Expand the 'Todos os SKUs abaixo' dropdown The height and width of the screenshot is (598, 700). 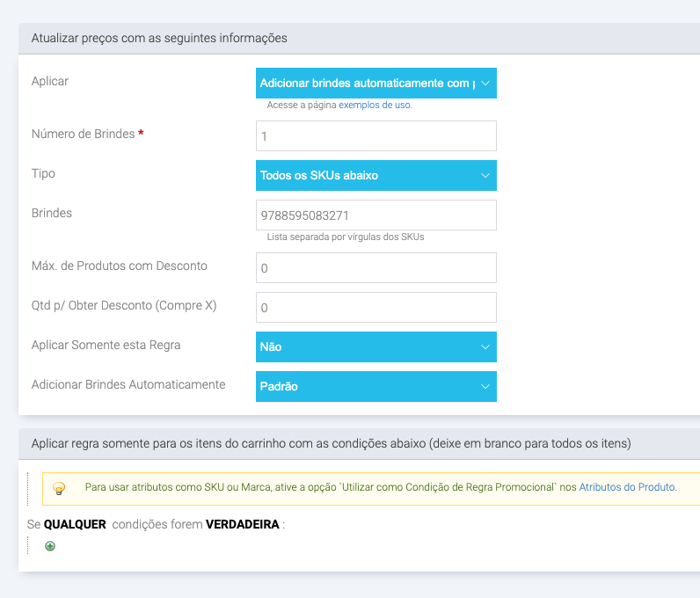click(376, 176)
